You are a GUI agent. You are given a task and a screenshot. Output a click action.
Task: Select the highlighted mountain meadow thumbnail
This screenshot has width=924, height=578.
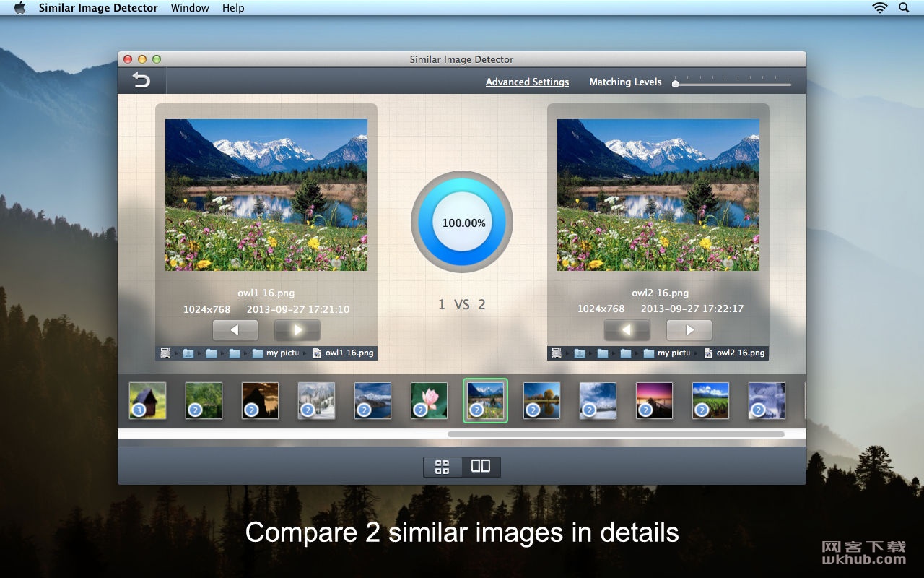tap(485, 400)
